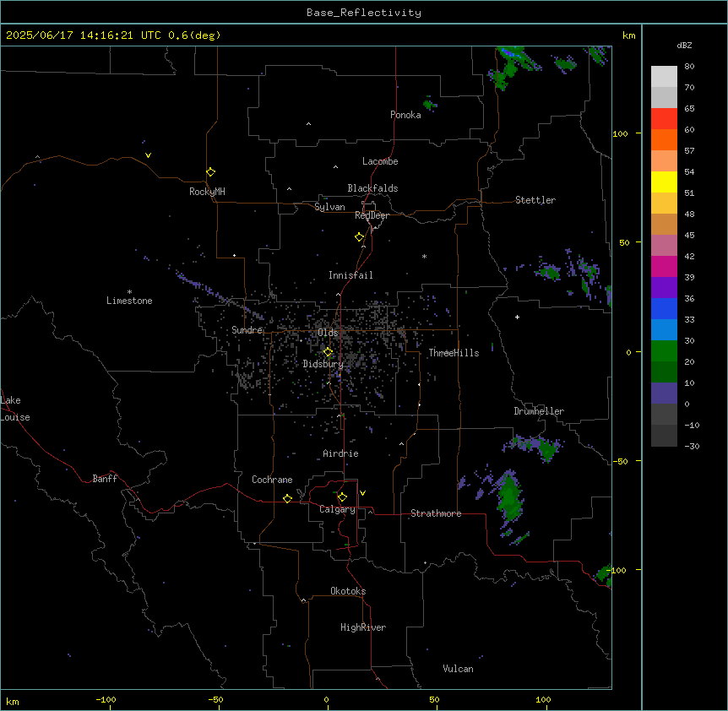The width and height of the screenshot is (728, 711).
Task: Click the Base_Reflectivity title
Action: tap(364, 13)
